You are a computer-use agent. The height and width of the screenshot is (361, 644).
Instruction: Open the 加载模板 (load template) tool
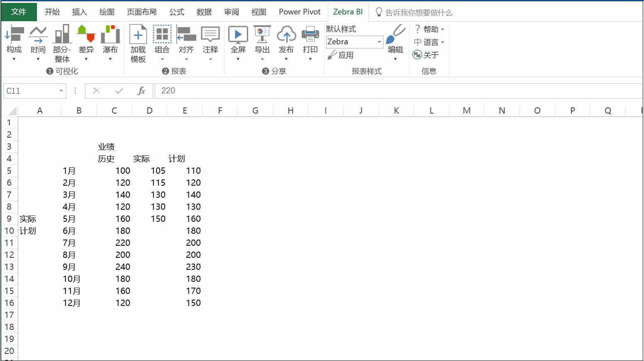[138, 41]
